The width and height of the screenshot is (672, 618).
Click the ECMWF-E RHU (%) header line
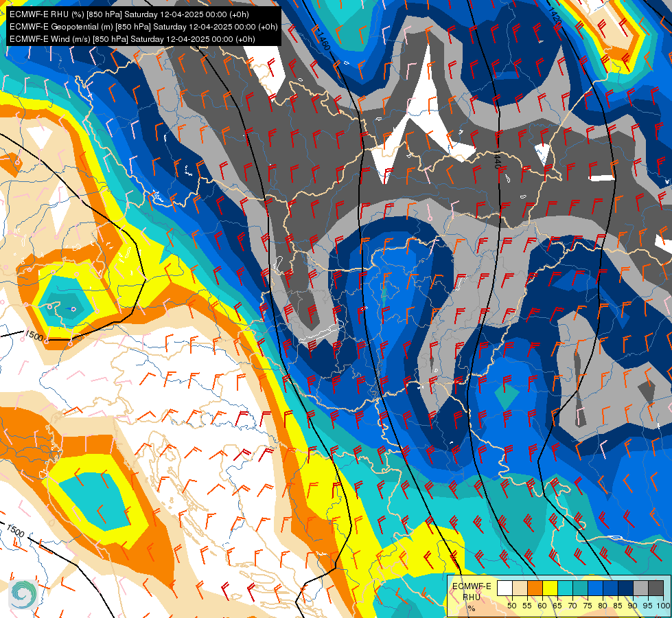point(129,14)
